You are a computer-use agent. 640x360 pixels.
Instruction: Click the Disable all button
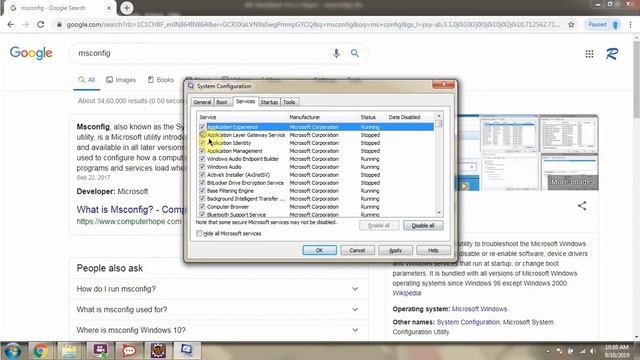pos(423,225)
